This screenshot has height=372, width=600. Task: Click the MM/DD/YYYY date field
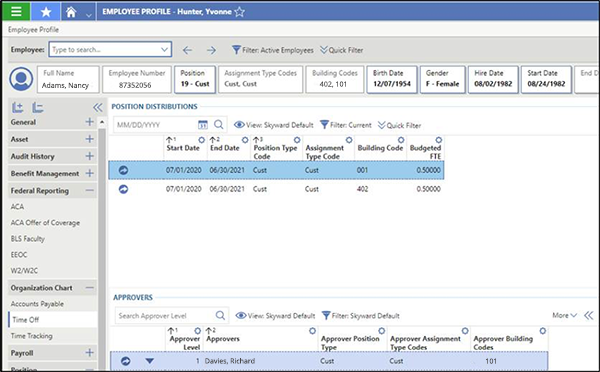pos(155,125)
